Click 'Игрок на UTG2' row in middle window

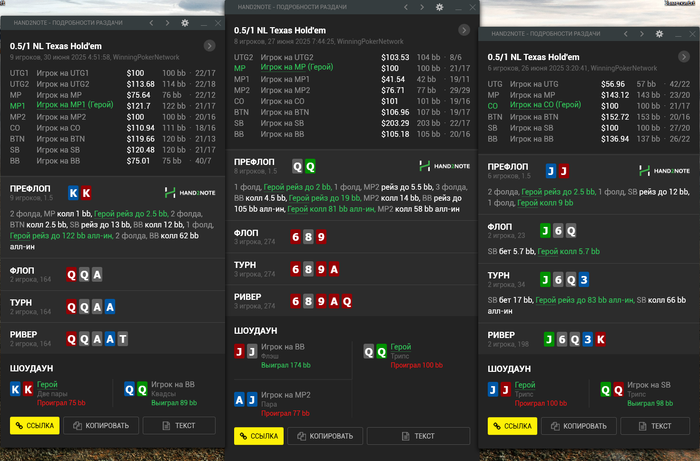pos(352,57)
